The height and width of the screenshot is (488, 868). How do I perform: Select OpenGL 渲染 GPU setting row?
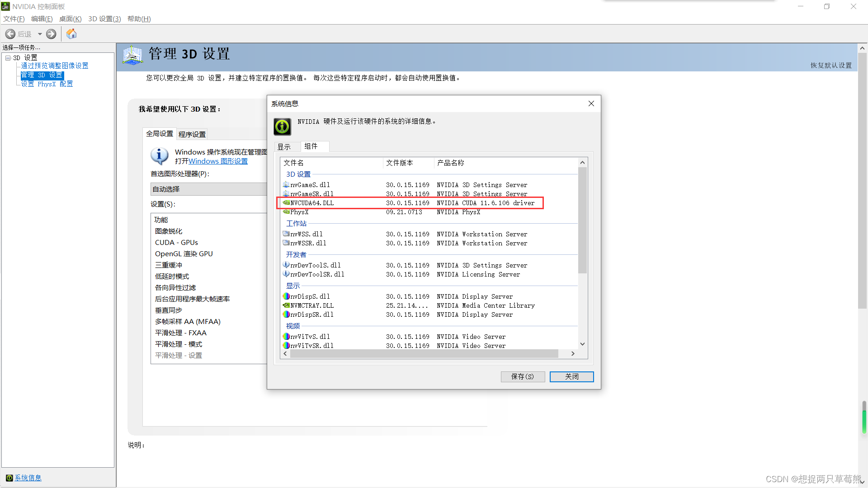pyautogui.click(x=184, y=254)
